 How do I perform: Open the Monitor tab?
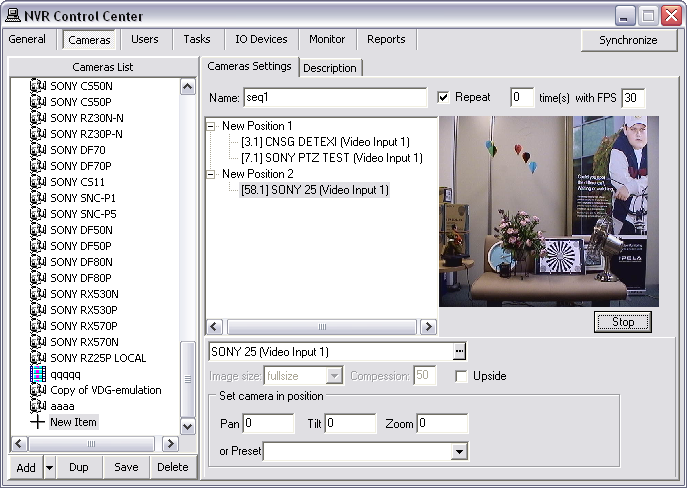(x=327, y=39)
